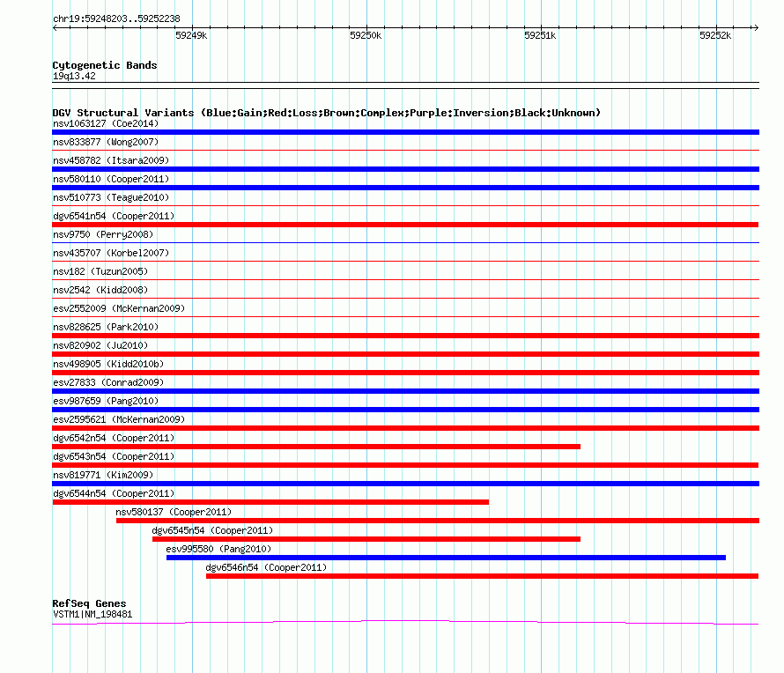
Task: Click the thin blue line under nsv9750
Action: 405,243
